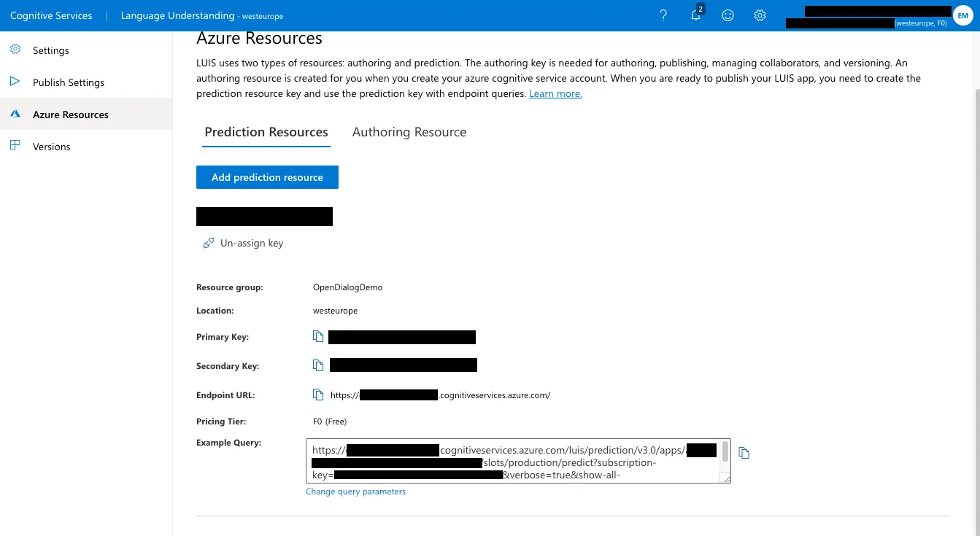Switch to the Authoring Resource tab

tap(409, 133)
